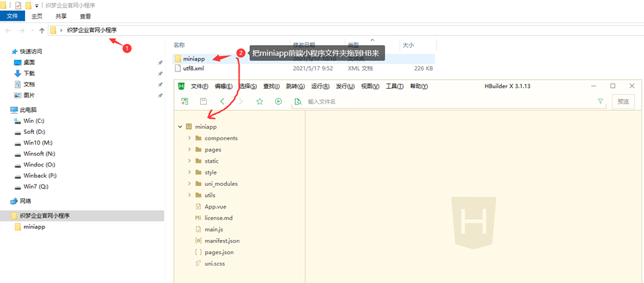Image resolution: width=644 pixels, height=283 pixels.
Task: Click the Run play icon in HBuilder
Action: click(278, 102)
